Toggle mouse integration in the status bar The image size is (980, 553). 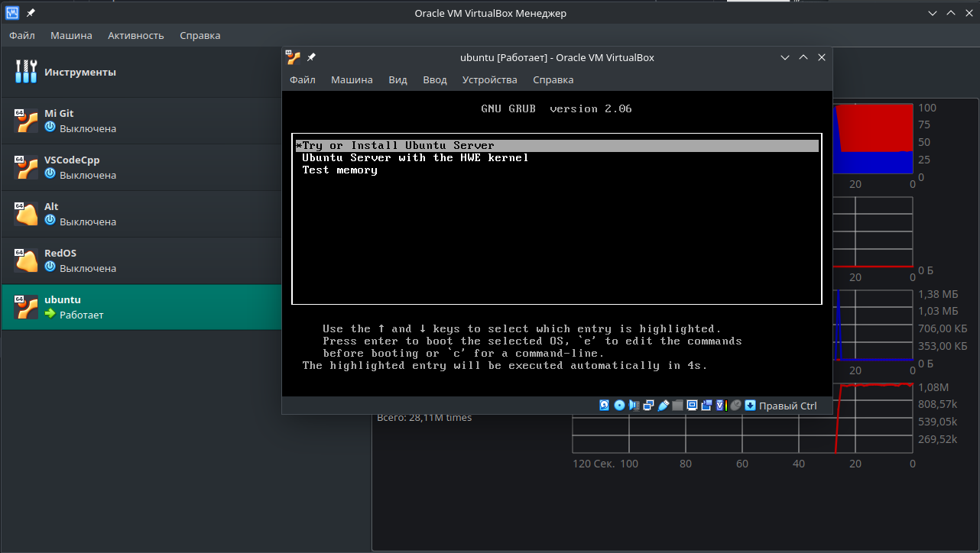[x=735, y=405]
